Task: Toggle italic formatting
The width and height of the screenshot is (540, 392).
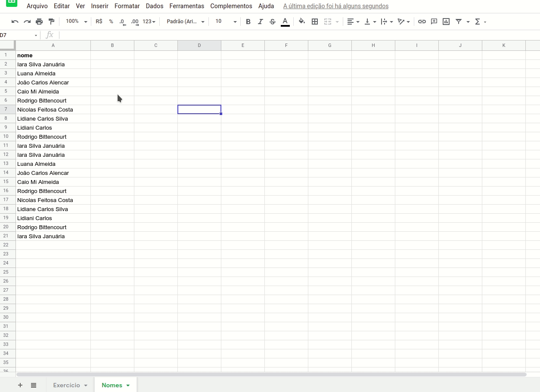Action: [260, 22]
